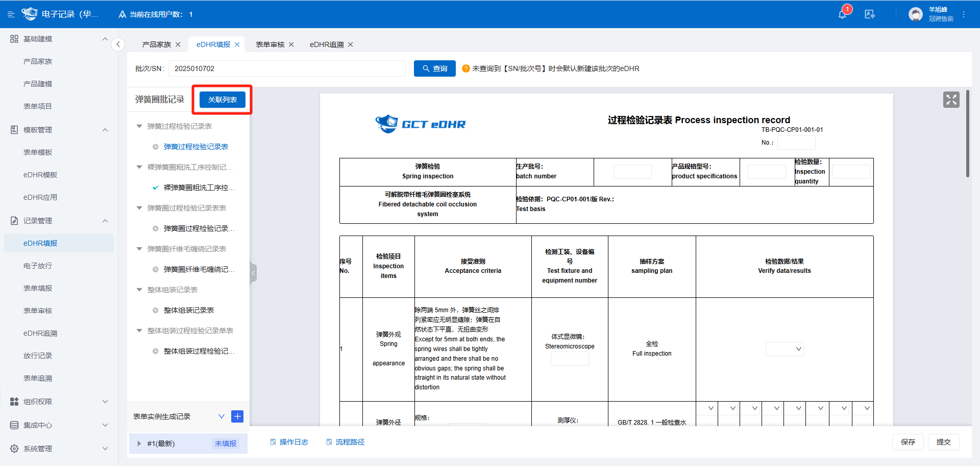The height and width of the screenshot is (466, 980).
Task: Focus the 批次/SN input field
Action: point(287,68)
